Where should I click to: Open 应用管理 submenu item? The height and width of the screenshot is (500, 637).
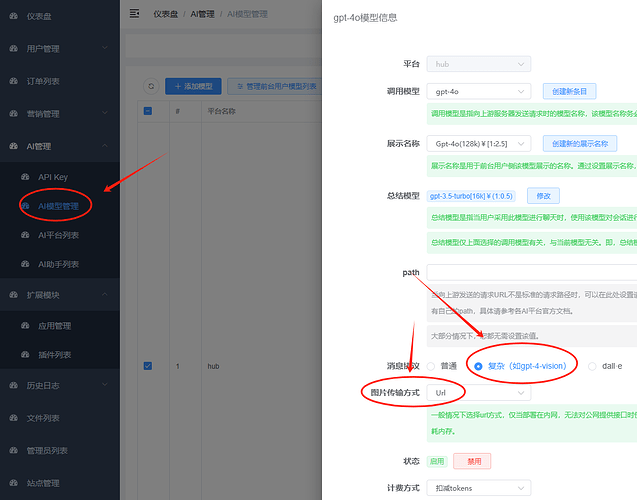pos(60,326)
